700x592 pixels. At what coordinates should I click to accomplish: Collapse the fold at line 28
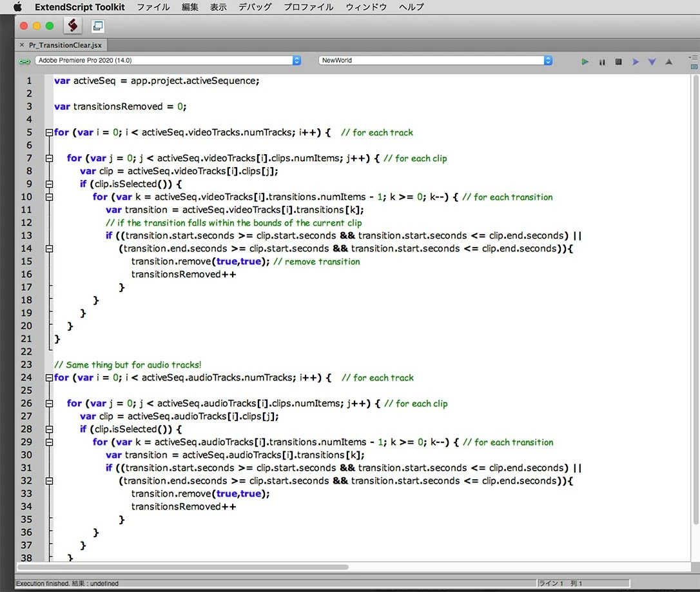(49, 429)
